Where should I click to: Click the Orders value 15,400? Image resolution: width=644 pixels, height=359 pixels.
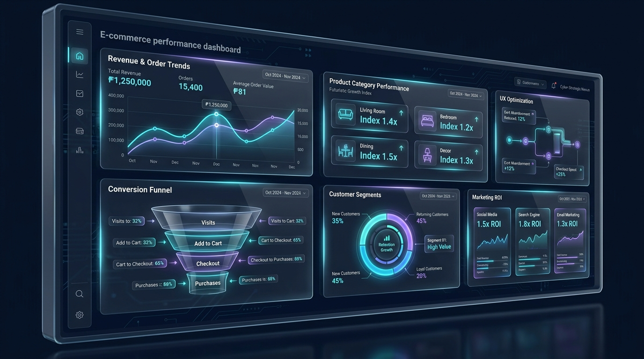(190, 87)
